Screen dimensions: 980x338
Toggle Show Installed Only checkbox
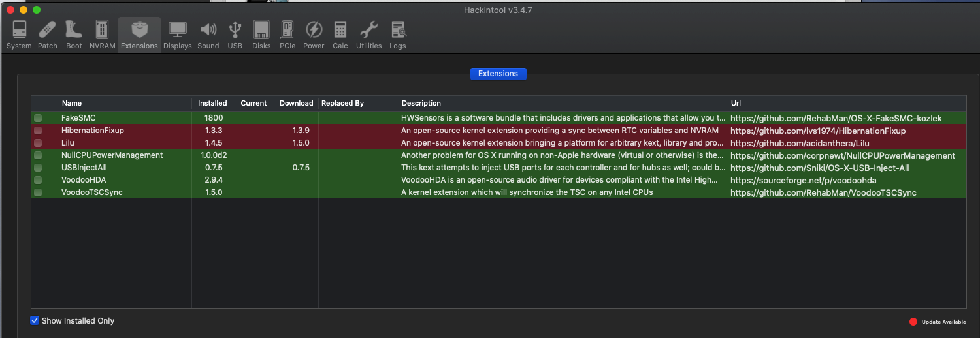(x=35, y=320)
